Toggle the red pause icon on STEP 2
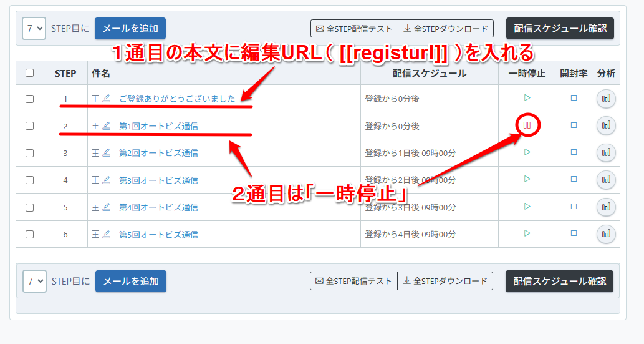This screenshot has height=344, width=644. pyautogui.click(x=527, y=125)
